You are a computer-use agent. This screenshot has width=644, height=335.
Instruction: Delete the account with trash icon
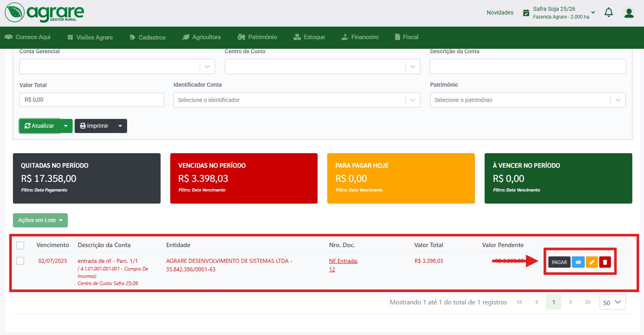pyautogui.click(x=605, y=262)
